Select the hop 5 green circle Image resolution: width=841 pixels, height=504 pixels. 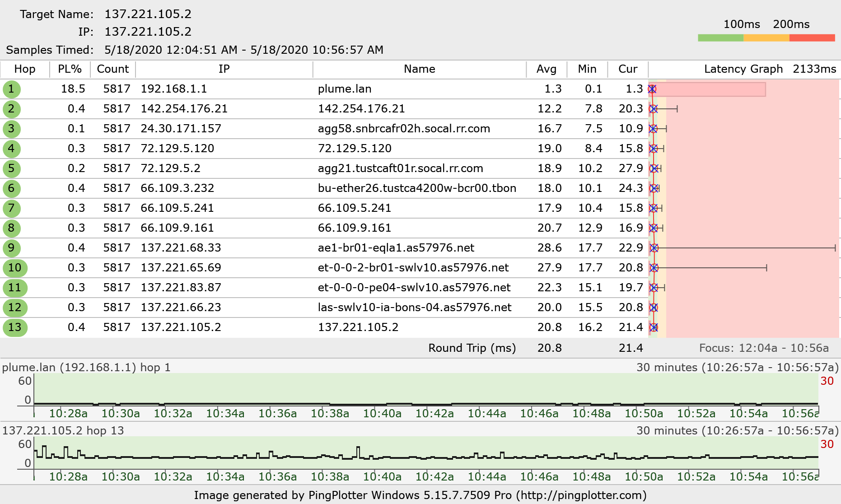[x=12, y=168]
